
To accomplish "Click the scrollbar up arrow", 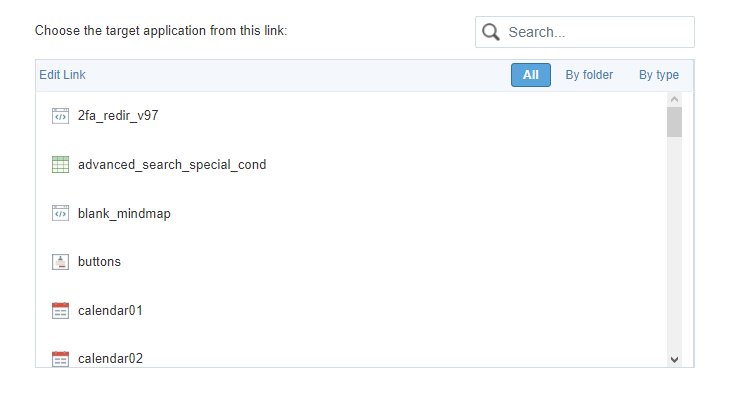I will (x=675, y=99).
